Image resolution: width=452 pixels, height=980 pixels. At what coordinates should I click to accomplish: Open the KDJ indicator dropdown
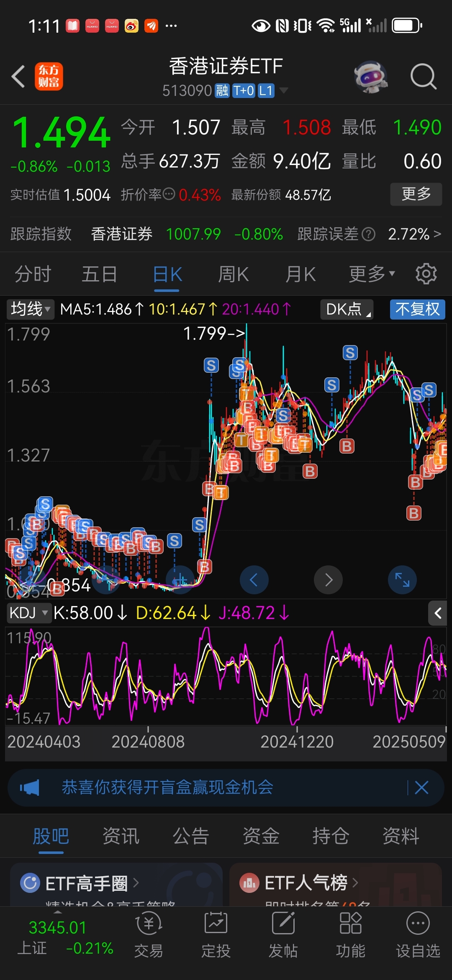[29, 613]
